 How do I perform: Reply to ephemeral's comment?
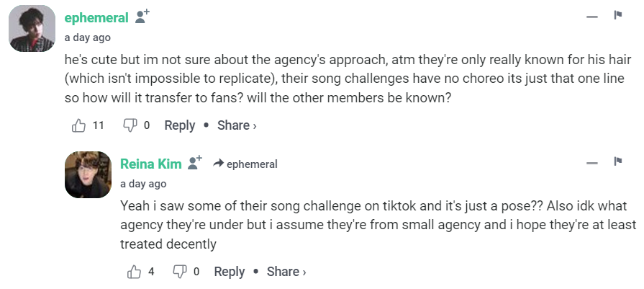point(179,125)
